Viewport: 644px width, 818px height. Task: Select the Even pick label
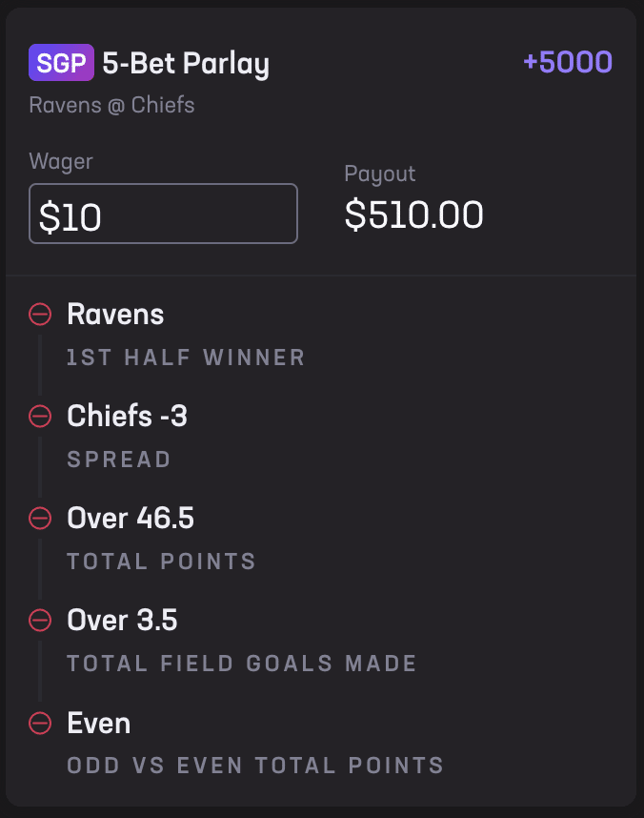(98, 723)
